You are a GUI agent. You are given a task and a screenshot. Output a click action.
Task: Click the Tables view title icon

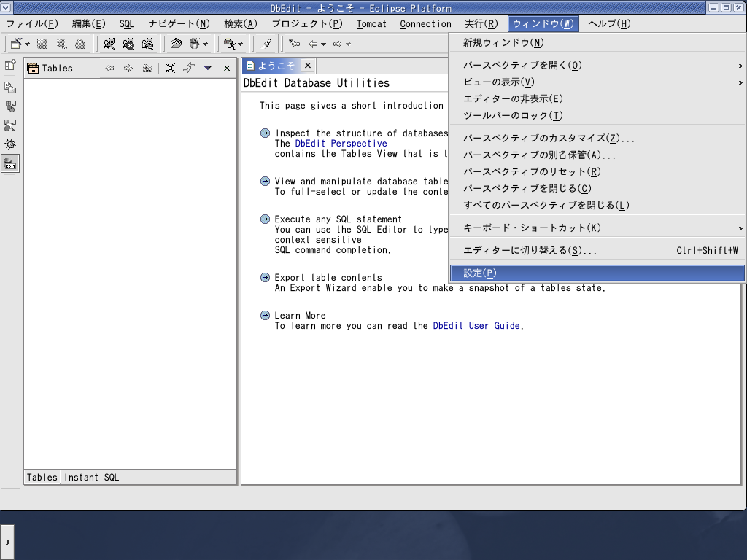click(33, 68)
